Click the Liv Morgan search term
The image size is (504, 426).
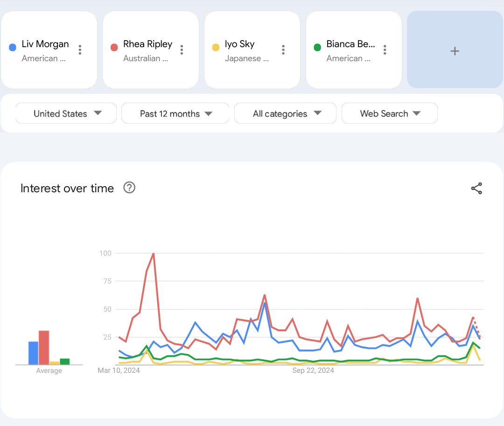coord(45,44)
